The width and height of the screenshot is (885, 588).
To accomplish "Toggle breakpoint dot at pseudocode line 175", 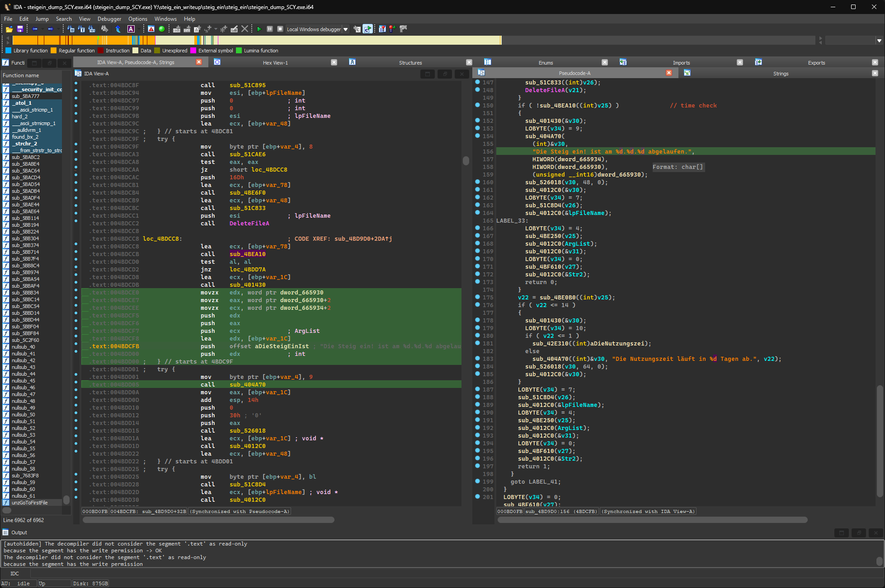I will pyautogui.click(x=477, y=297).
